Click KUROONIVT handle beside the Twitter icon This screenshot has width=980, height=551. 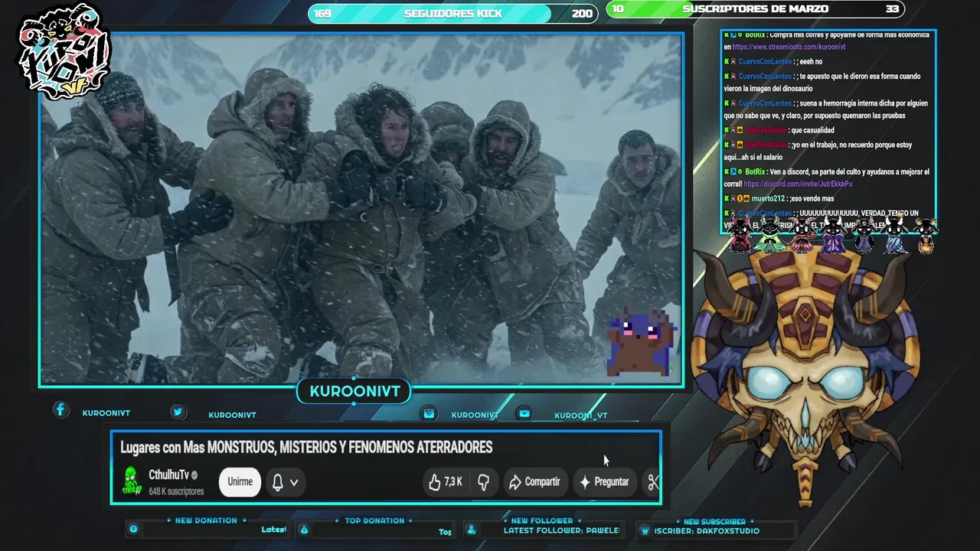pyautogui.click(x=232, y=415)
